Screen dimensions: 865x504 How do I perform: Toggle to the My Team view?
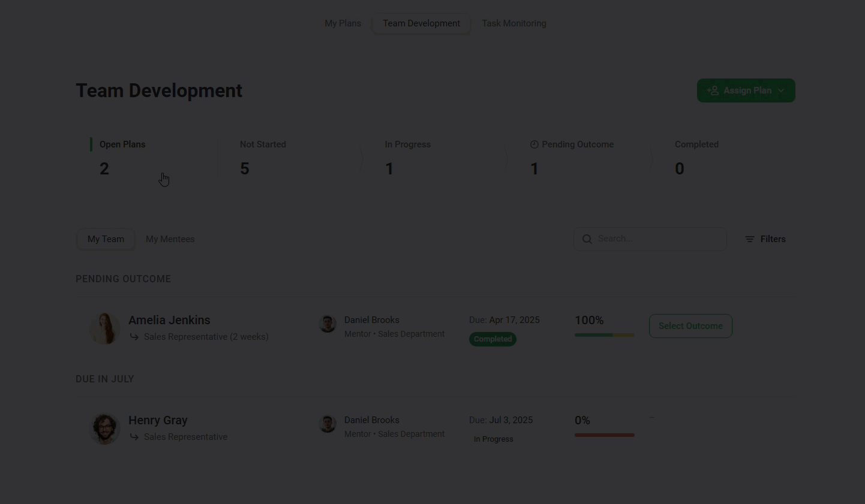(x=106, y=239)
